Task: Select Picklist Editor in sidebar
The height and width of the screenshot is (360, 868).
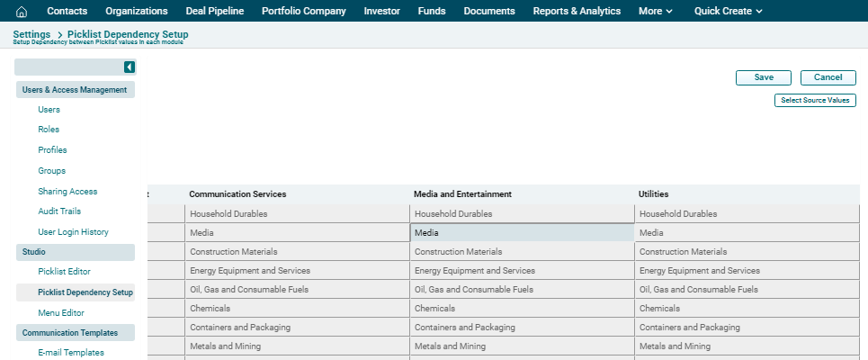Action: (64, 271)
